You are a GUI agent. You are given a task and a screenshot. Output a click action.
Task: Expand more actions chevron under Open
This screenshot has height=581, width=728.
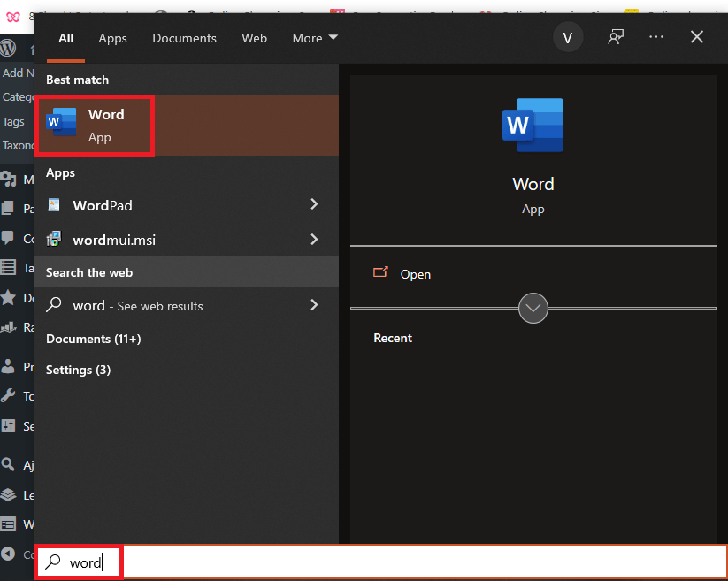pyautogui.click(x=533, y=308)
